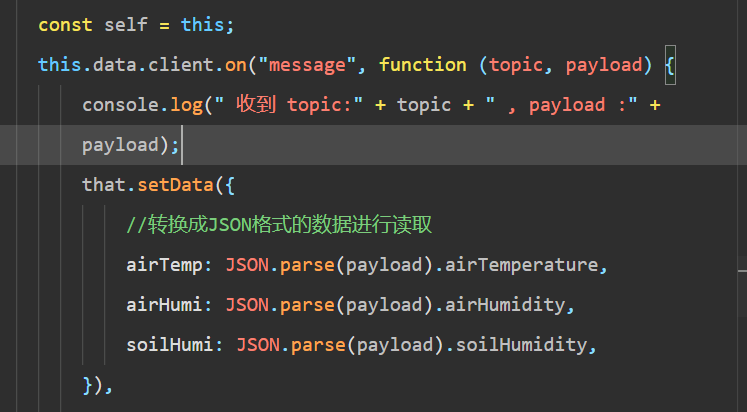Click 'JSON' on the airTemp line
This screenshot has width=747, height=412.
pos(247,265)
